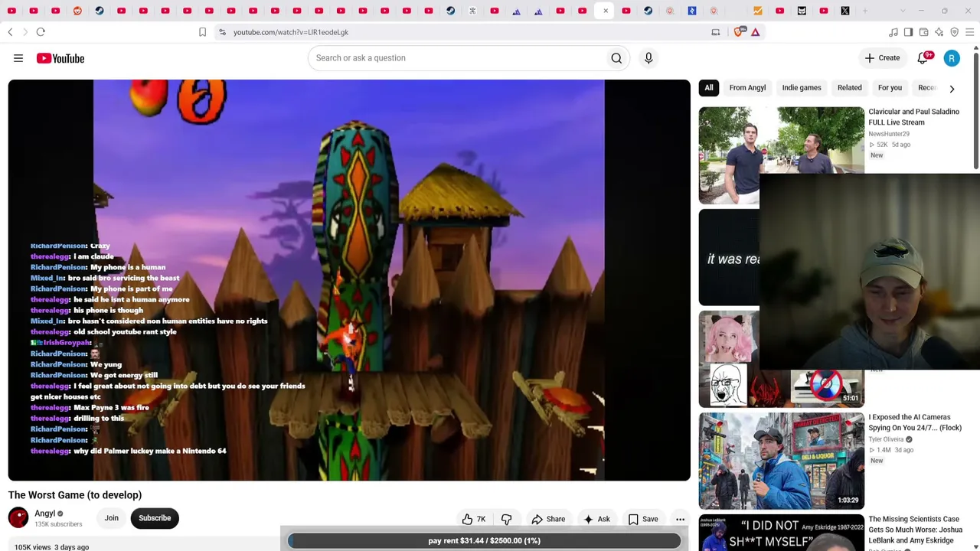
Task: Go forward in browser history
Action: point(24,32)
